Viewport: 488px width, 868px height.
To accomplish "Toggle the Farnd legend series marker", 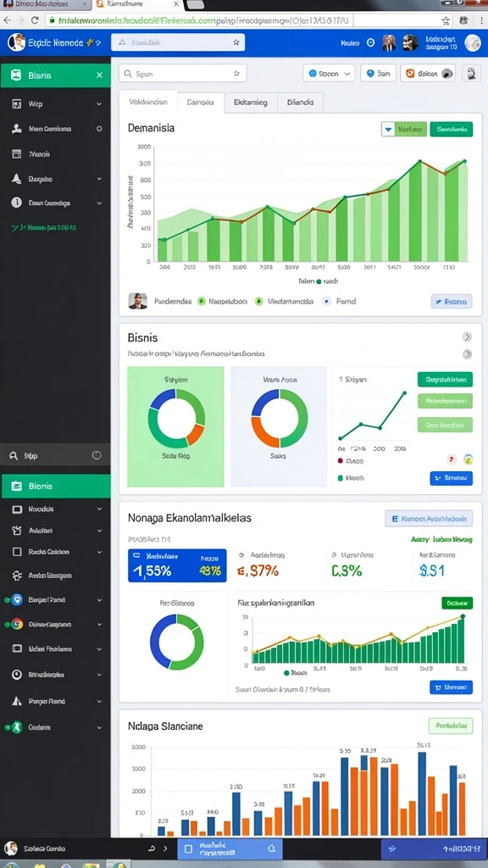I will 326,301.
